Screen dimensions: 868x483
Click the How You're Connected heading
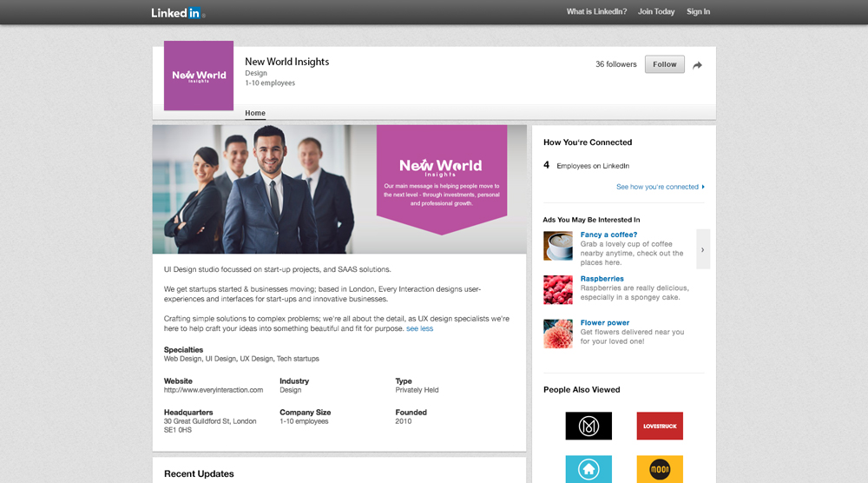pyautogui.click(x=588, y=142)
